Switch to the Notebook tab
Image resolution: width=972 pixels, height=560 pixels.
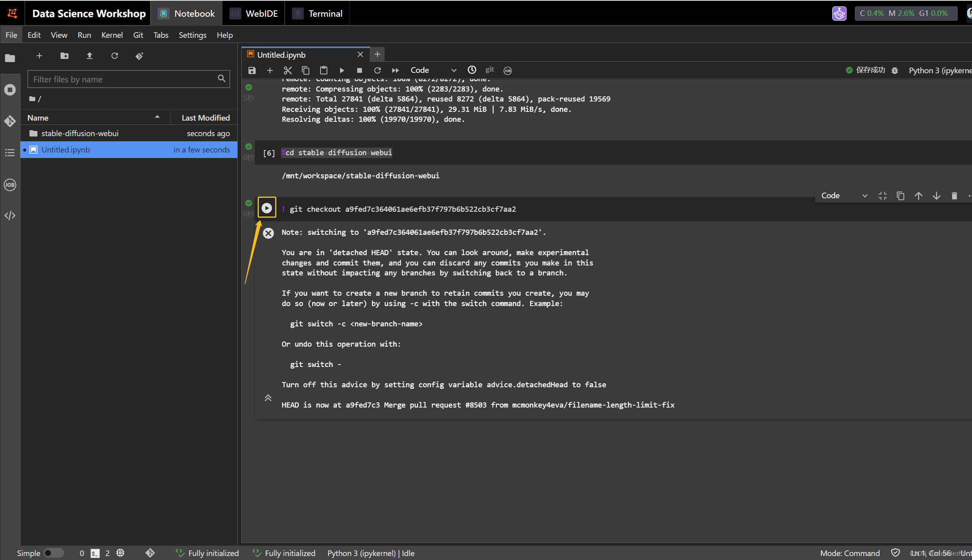pyautogui.click(x=186, y=14)
